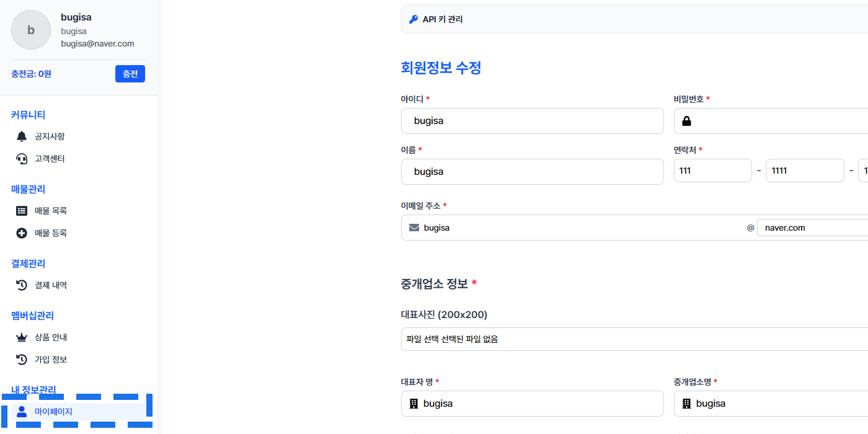Click the history icon beside 결제 내역

coord(22,285)
